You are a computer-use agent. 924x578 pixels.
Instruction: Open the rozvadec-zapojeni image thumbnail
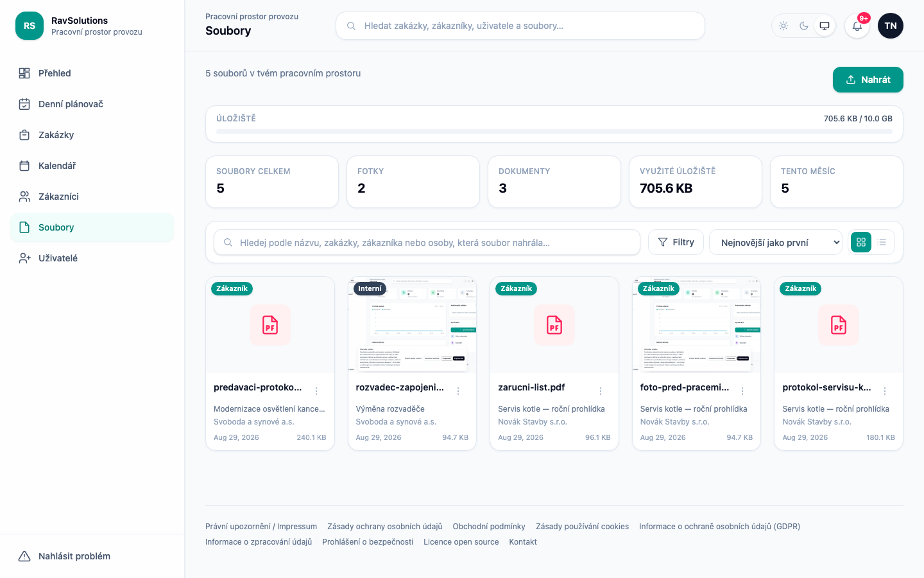pos(413,325)
